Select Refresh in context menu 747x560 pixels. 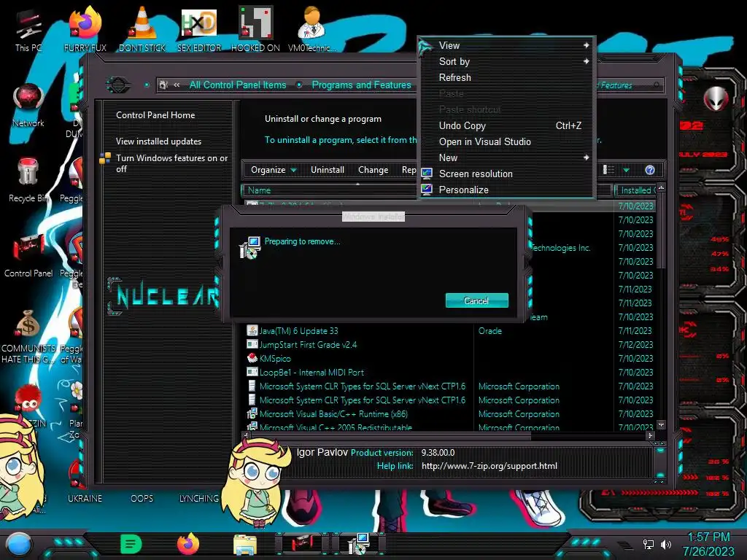[507, 77]
